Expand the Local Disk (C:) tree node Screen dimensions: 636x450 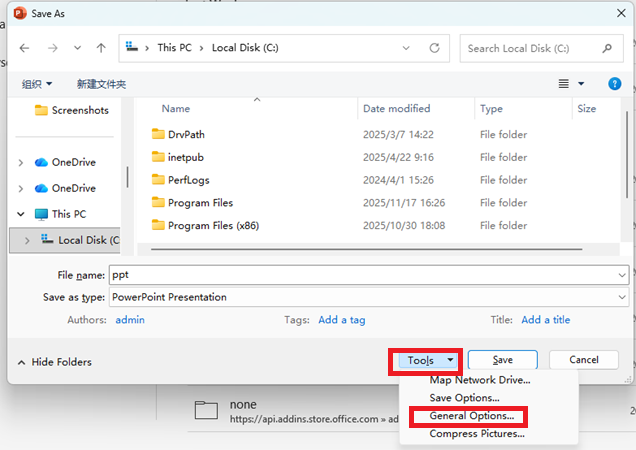pyautogui.click(x=27, y=241)
